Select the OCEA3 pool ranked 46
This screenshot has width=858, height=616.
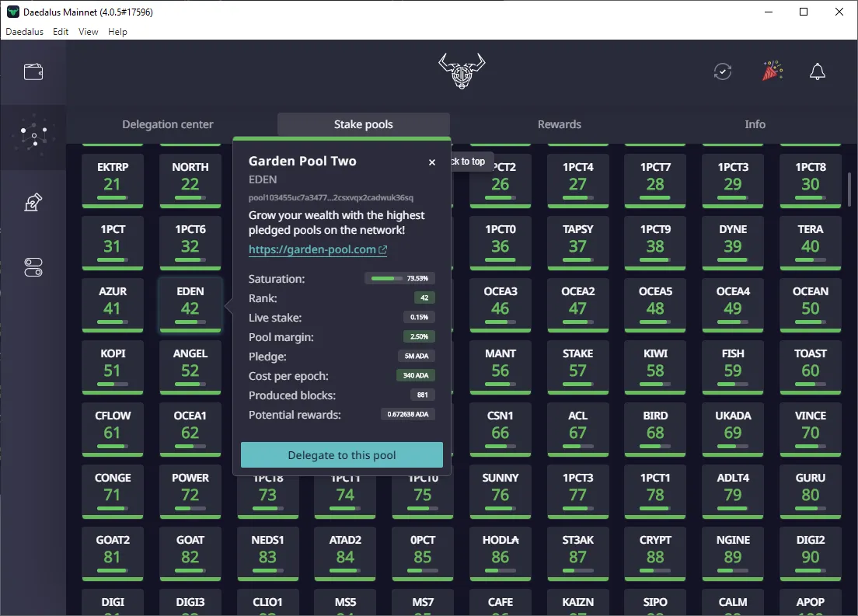(x=500, y=305)
